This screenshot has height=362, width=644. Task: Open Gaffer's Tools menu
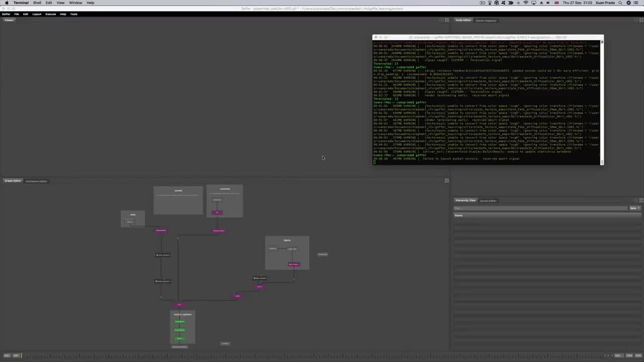click(74, 14)
